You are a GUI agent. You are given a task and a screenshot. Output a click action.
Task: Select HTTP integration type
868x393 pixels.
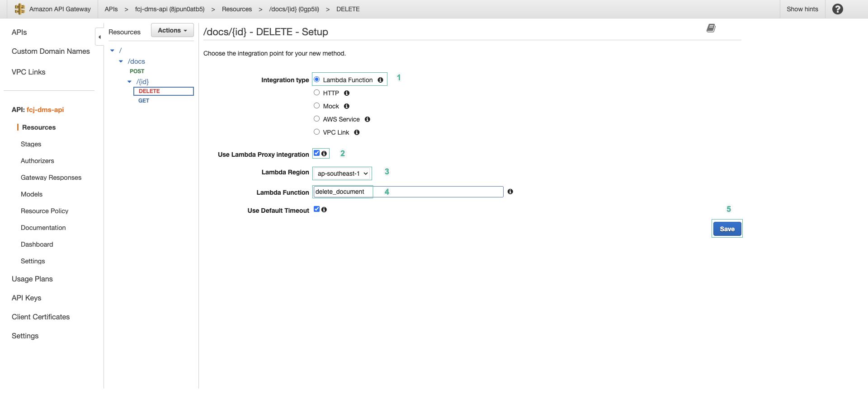pyautogui.click(x=317, y=93)
